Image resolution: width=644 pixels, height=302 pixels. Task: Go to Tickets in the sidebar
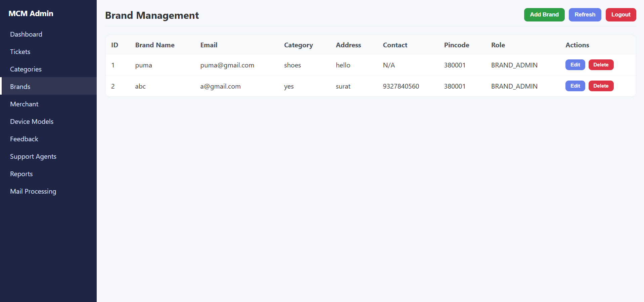[x=20, y=52]
